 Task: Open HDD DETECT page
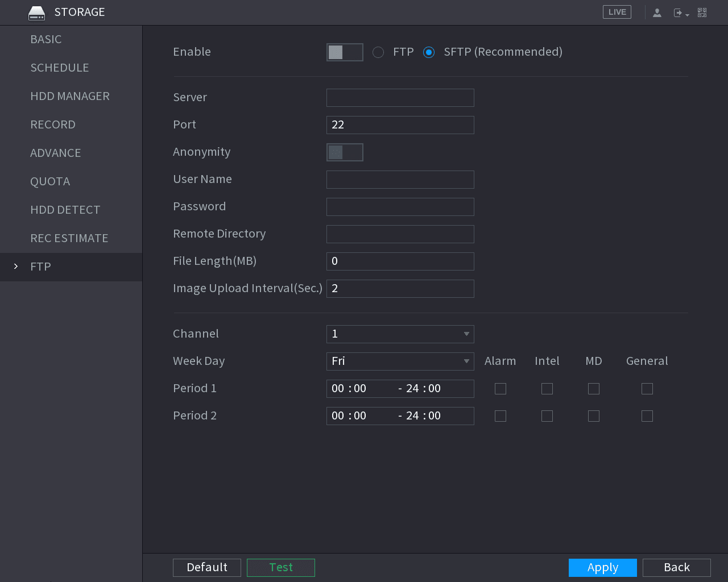71,210
